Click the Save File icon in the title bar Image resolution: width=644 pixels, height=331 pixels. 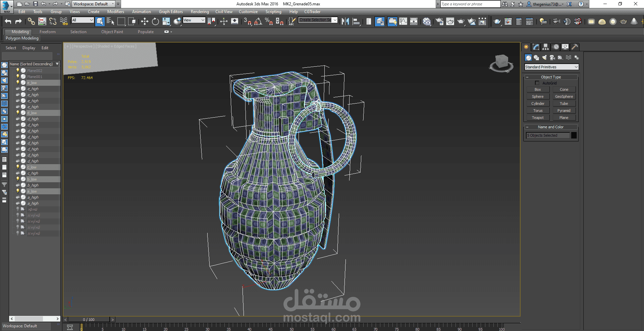(36, 4)
